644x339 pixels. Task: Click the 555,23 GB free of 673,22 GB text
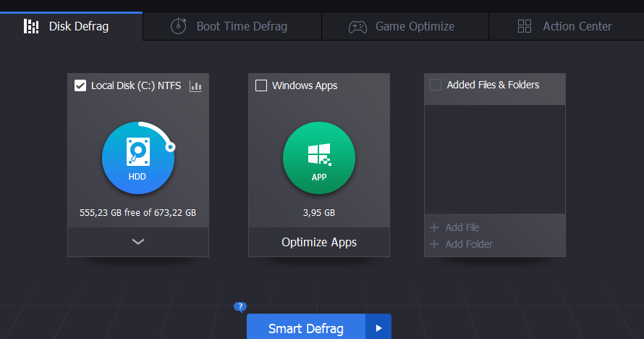point(138,212)
